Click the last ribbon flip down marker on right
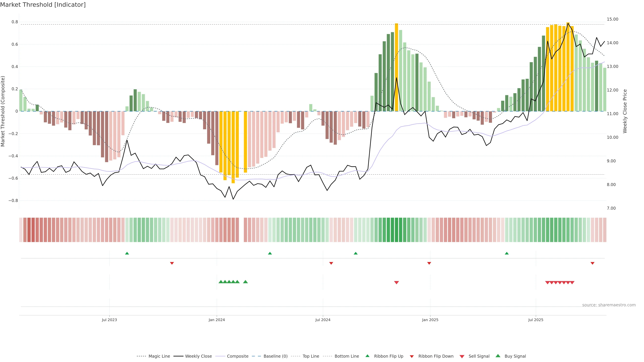The height and width of the screenshot is (362, 644). (592, 263)
